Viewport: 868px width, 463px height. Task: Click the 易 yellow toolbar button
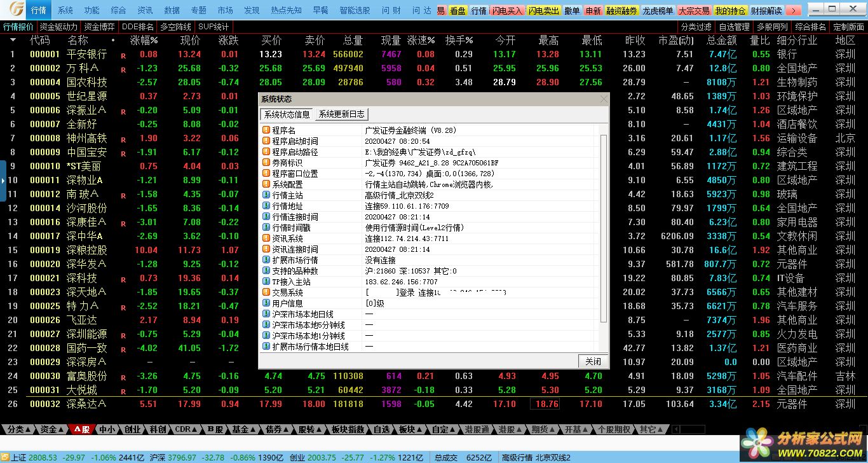[x=441, y=11]
